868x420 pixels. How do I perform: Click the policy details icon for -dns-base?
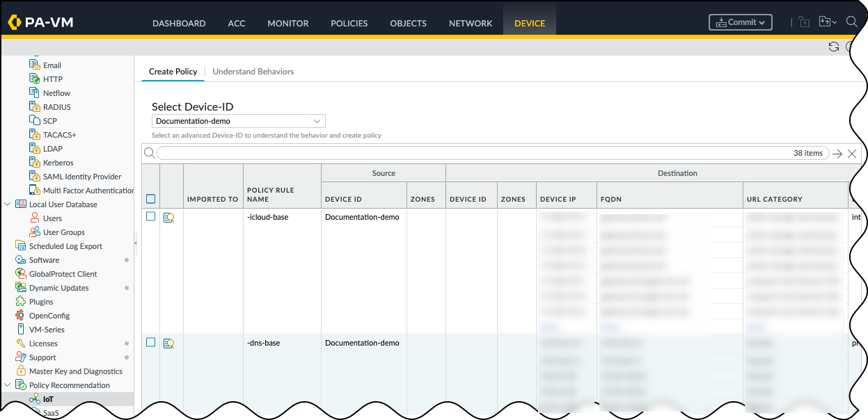point(168,344)
